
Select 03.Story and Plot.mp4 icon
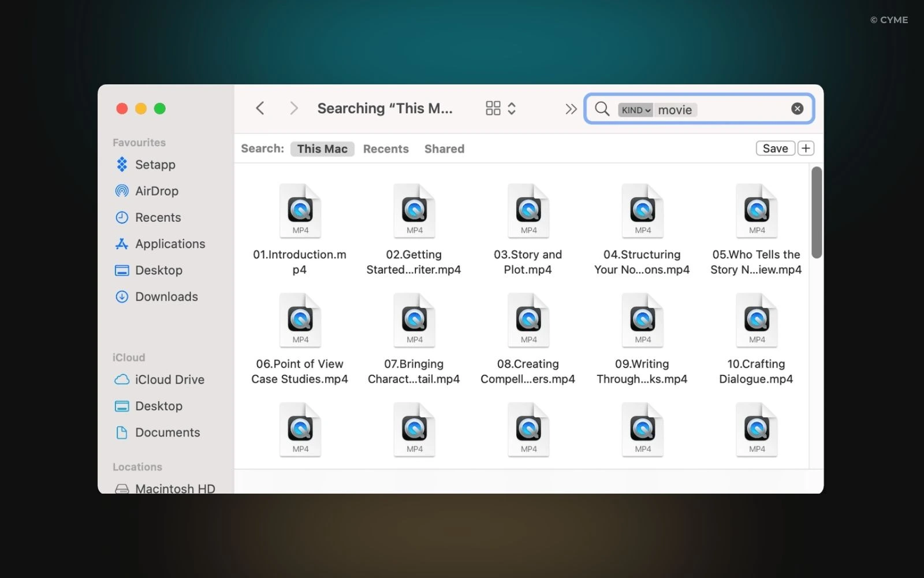click(528, 211)
